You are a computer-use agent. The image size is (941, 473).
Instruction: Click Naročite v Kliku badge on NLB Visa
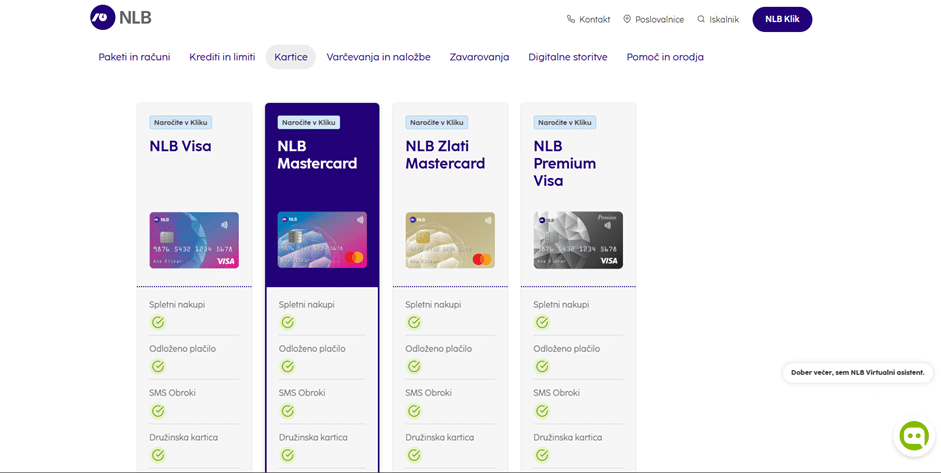(181, 122)
